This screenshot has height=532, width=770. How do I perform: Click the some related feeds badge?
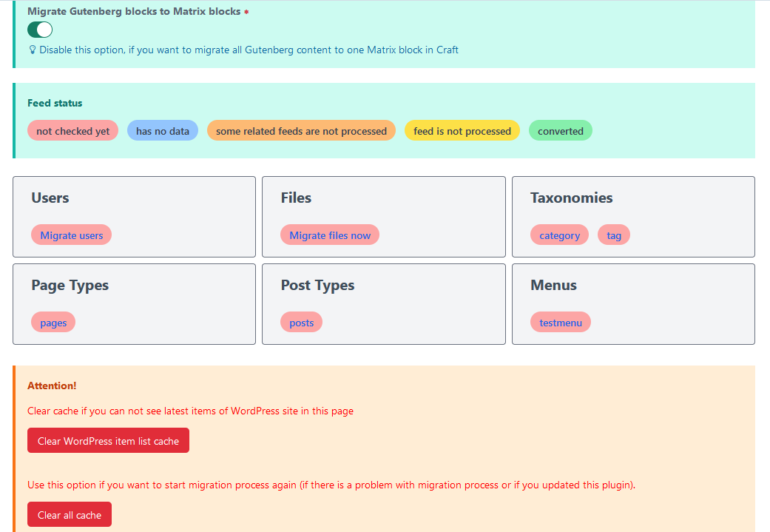pyautogui.click(x=301, y=130)
